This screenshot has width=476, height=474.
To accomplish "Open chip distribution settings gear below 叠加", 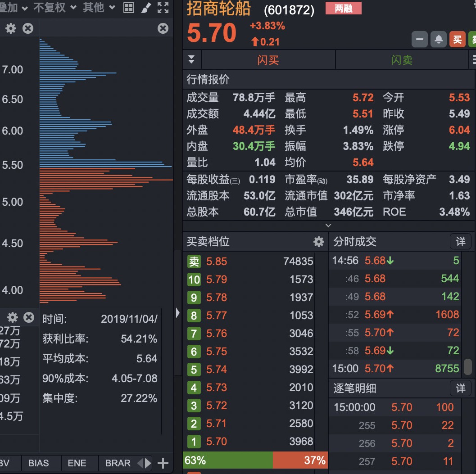I will (x=11, y=28).
